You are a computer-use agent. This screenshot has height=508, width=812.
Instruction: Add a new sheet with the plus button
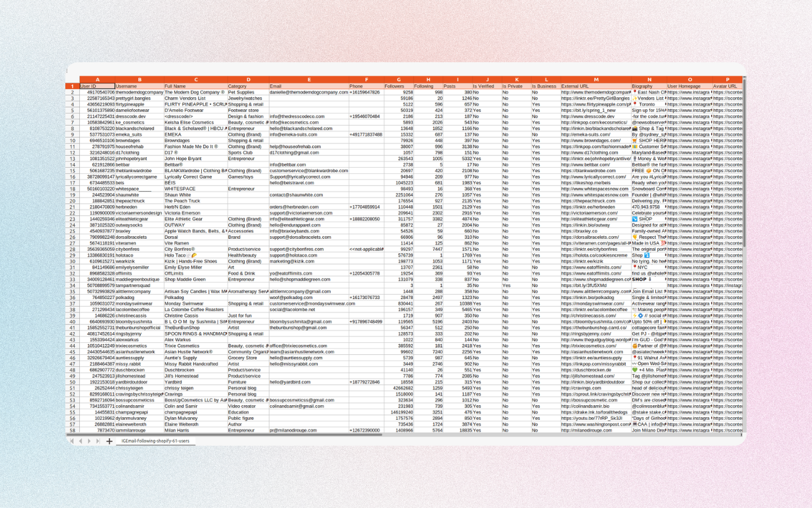109,441
